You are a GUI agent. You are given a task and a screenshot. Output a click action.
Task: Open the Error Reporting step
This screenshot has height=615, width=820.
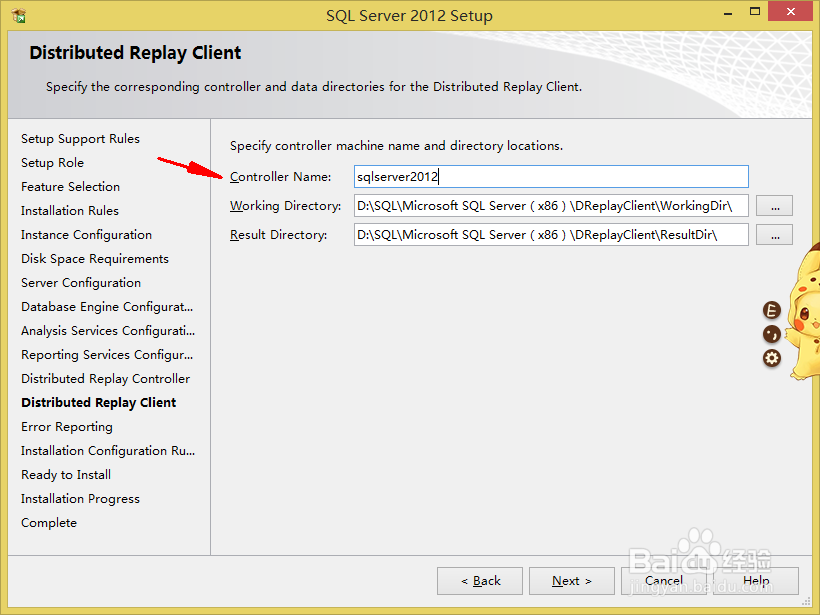pos(66,426)
